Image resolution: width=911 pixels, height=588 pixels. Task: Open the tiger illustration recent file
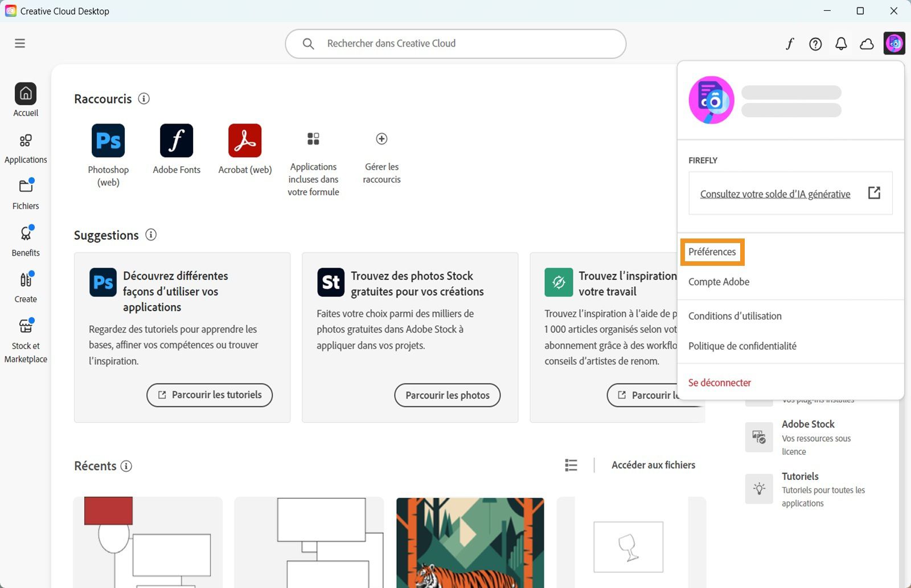click(470, 542)
